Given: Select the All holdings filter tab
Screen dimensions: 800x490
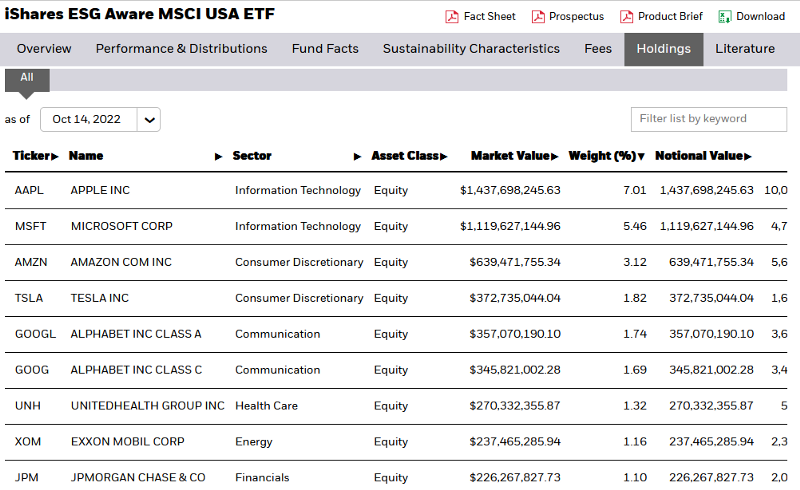Looking at the screenshot, I should point(27,79).
